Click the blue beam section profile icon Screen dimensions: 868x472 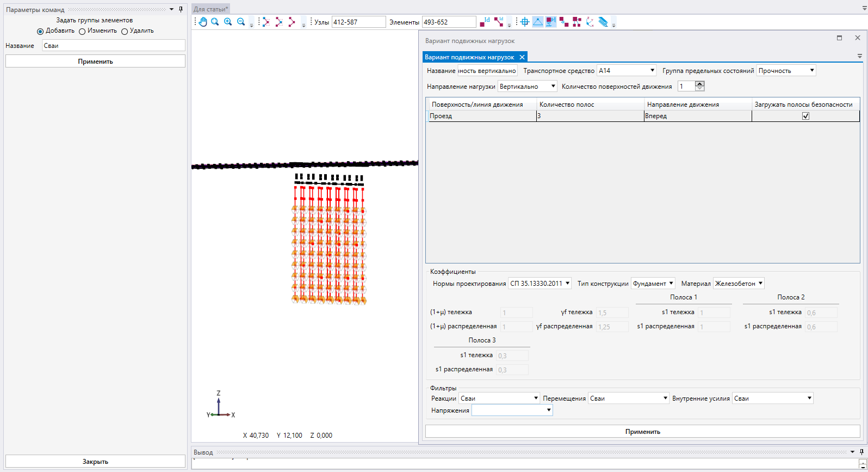[603, 22]
